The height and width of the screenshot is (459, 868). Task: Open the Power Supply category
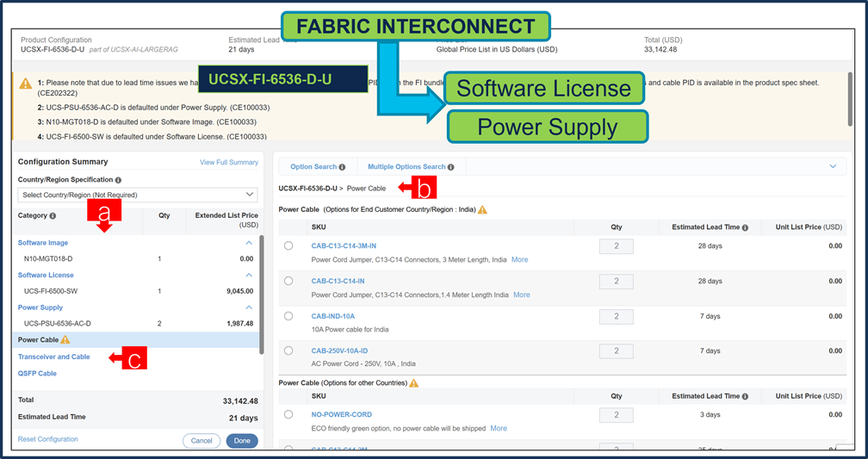[40, 307]
